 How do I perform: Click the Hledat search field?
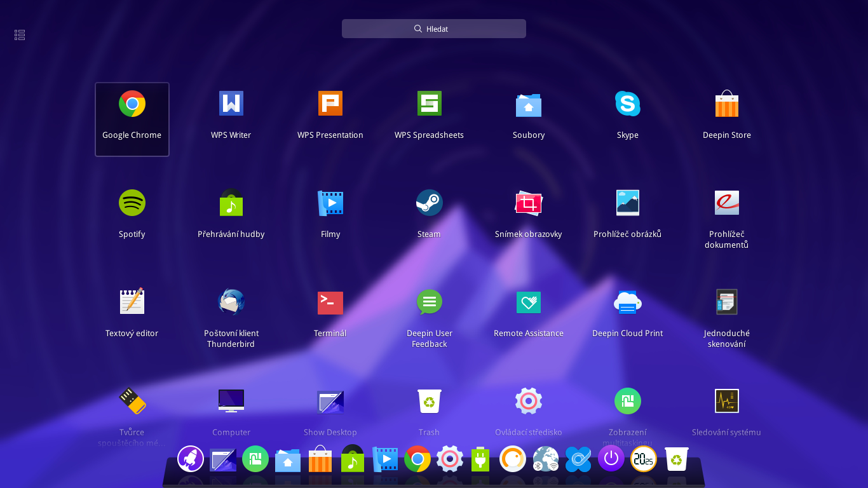tap(434, 29)
